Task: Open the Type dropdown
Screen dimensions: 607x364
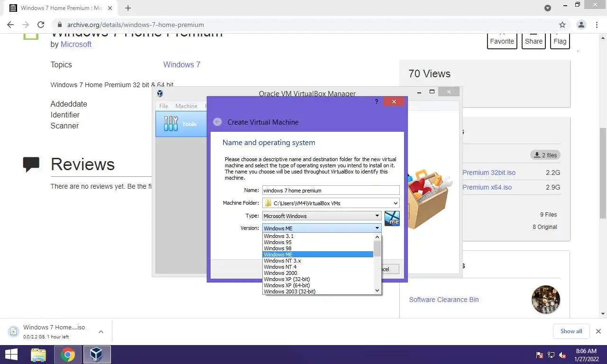Action: (322, 216)
